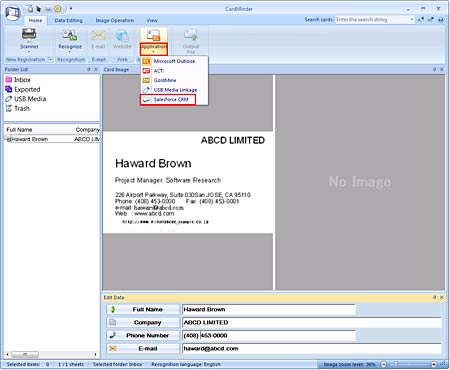Click the ACT! menu entry icon

[x=146, y=71]
